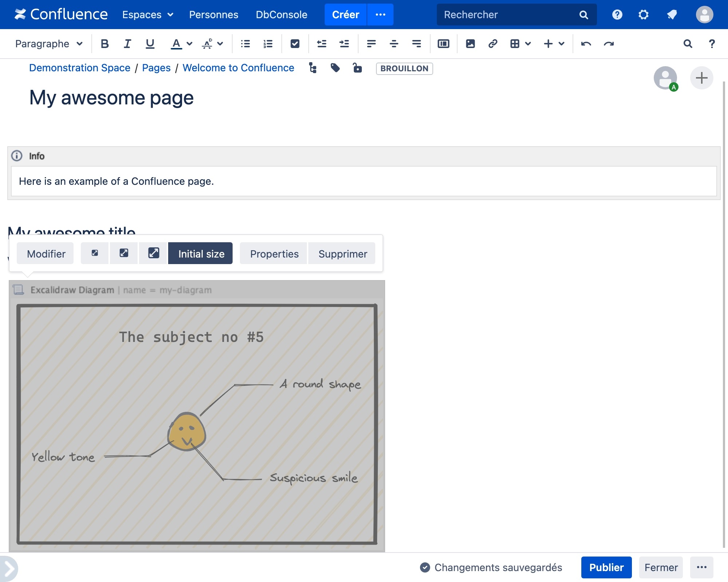Insert an image via files icon
Screen dimensions: 728x582
[x=470, y=44]
